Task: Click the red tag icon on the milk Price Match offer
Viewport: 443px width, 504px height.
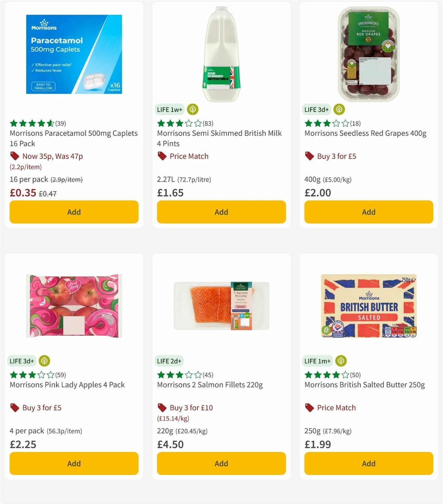Action: [161, 156]
